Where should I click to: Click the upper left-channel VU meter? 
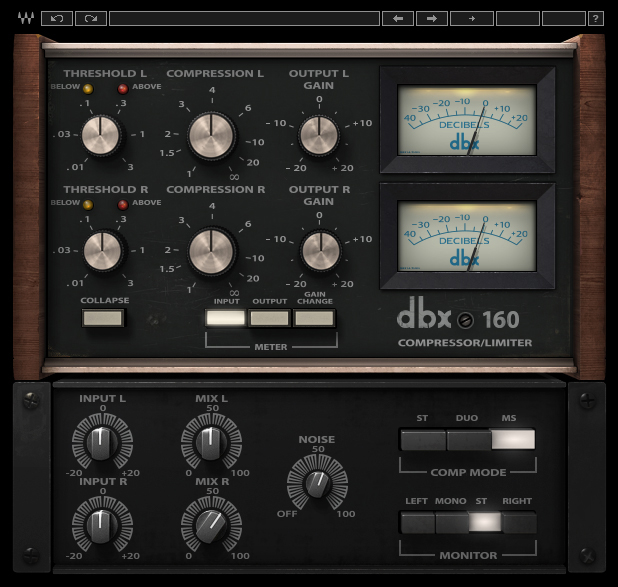[467, 120]
